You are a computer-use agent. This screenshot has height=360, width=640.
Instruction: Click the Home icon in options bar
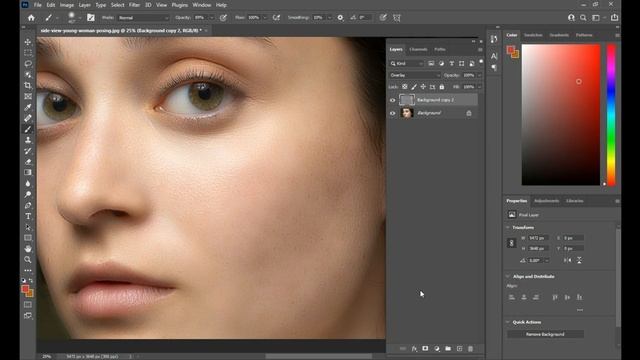pos(31,18)
